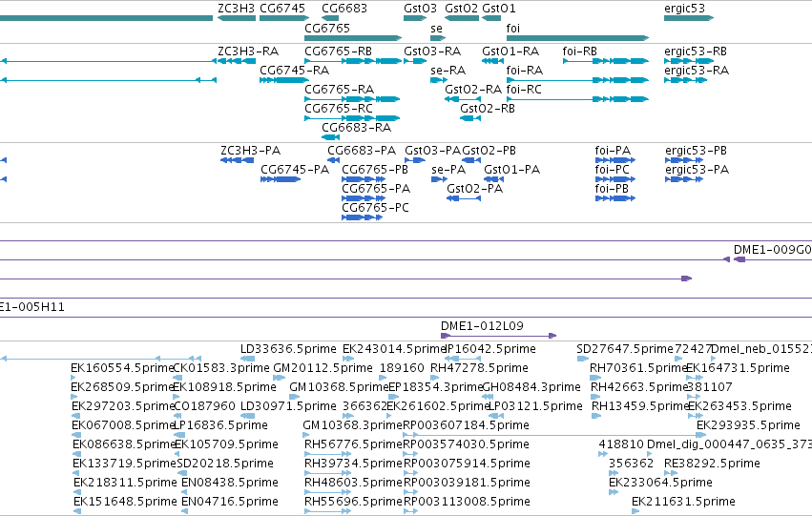Click the ergic53-PA protein label

tap(697, 170)
